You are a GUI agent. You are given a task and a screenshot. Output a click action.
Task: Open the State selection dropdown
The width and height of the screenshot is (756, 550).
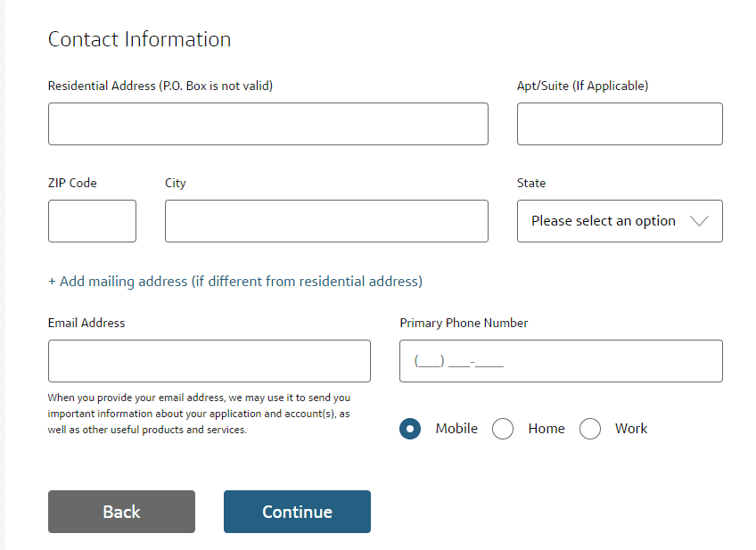pyautogui.click(x=619, y=220)
